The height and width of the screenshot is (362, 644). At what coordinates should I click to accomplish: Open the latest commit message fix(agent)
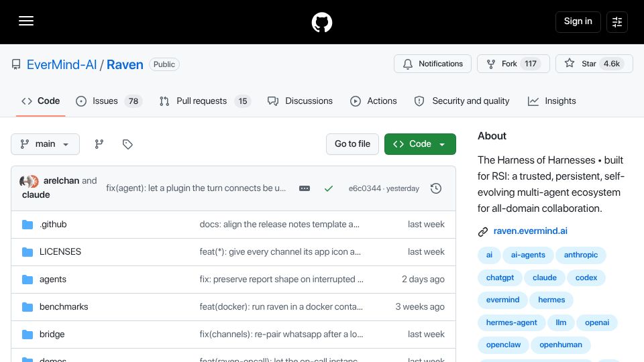[196, 188]
